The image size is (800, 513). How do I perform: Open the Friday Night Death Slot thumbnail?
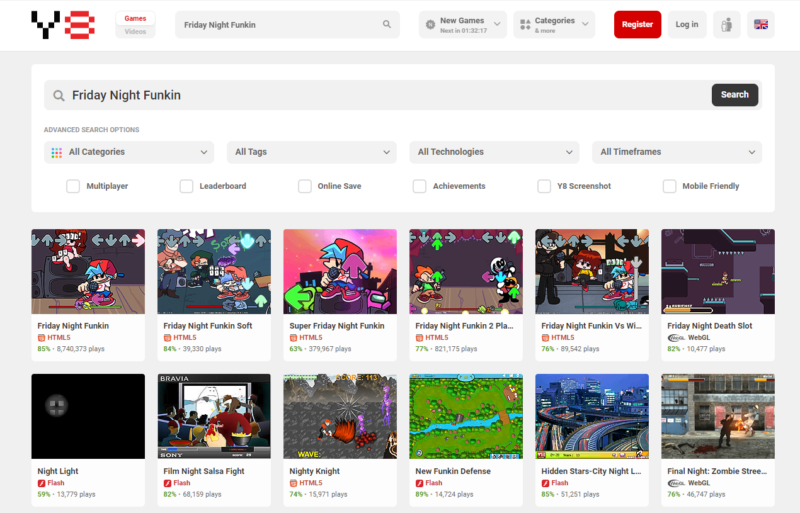(718, 272)
